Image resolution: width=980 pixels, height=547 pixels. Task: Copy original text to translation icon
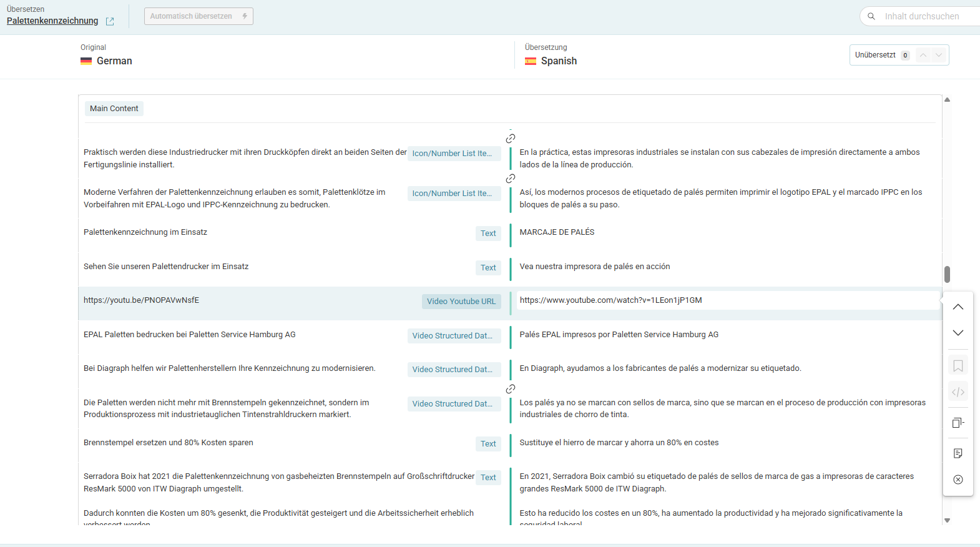coord(958,423)
